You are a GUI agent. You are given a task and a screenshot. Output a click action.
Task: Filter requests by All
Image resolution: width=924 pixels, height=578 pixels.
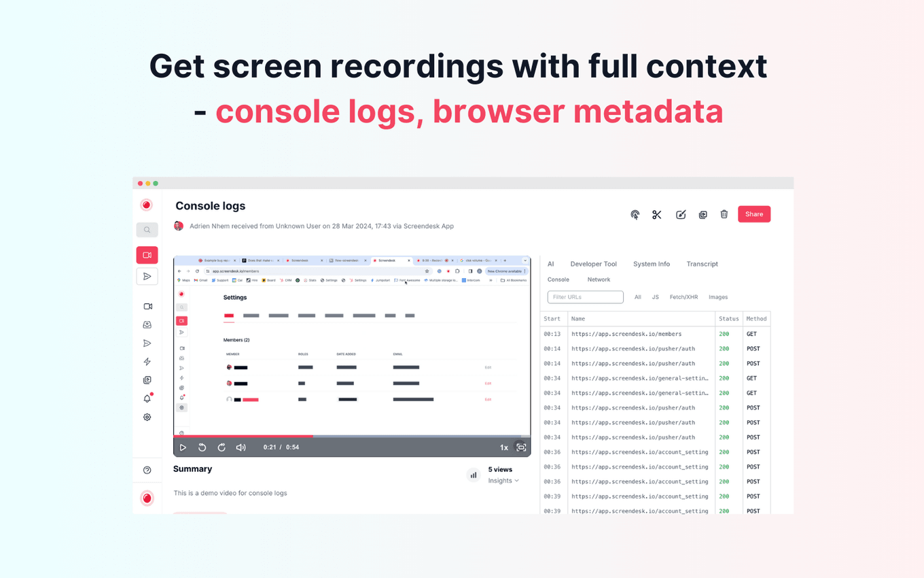click(638, 297)
